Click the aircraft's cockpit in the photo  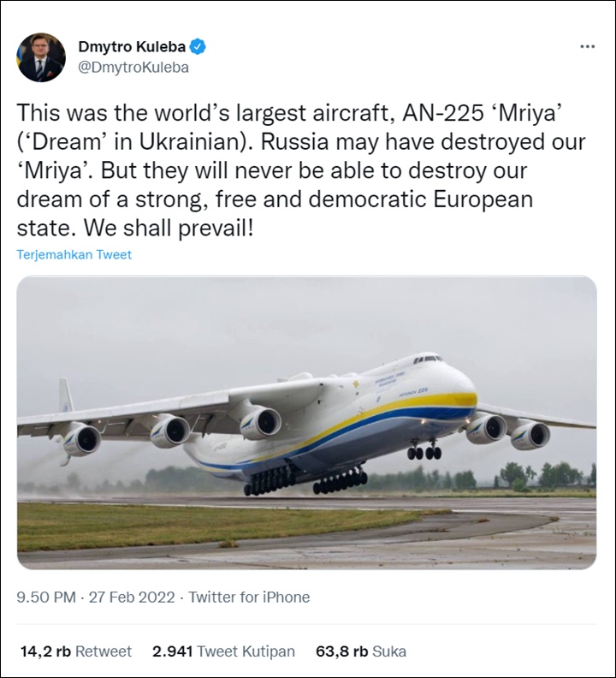pyautogui.click(x=428, y=359)
